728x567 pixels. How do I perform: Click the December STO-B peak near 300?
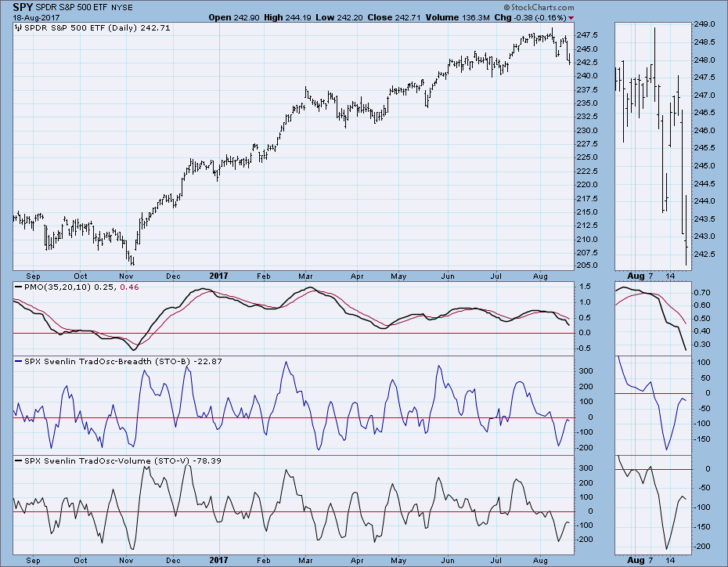[x=187, y=367]
